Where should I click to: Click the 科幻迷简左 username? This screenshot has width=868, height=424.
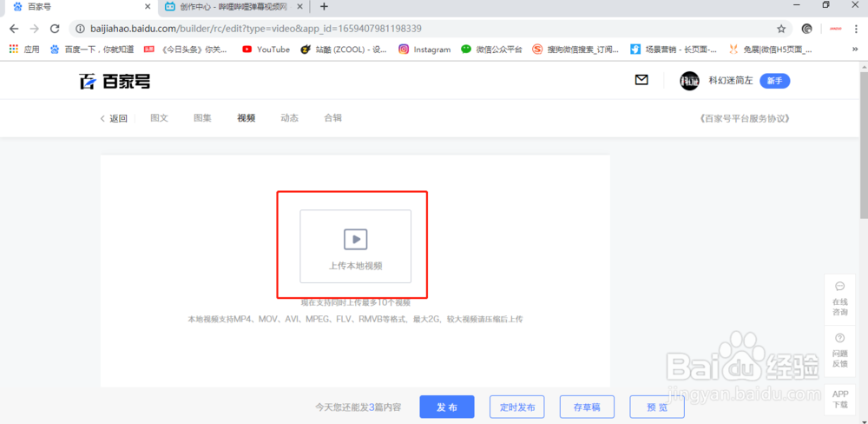731,81
